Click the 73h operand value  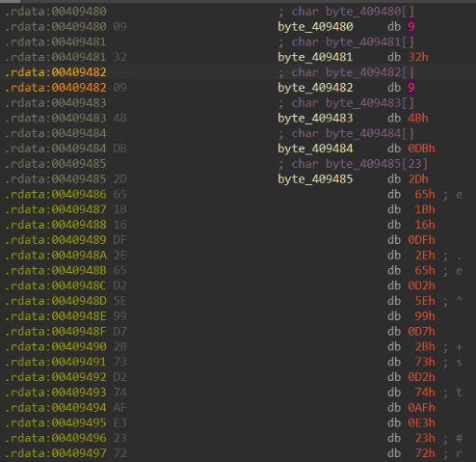[x=425, y=363]
